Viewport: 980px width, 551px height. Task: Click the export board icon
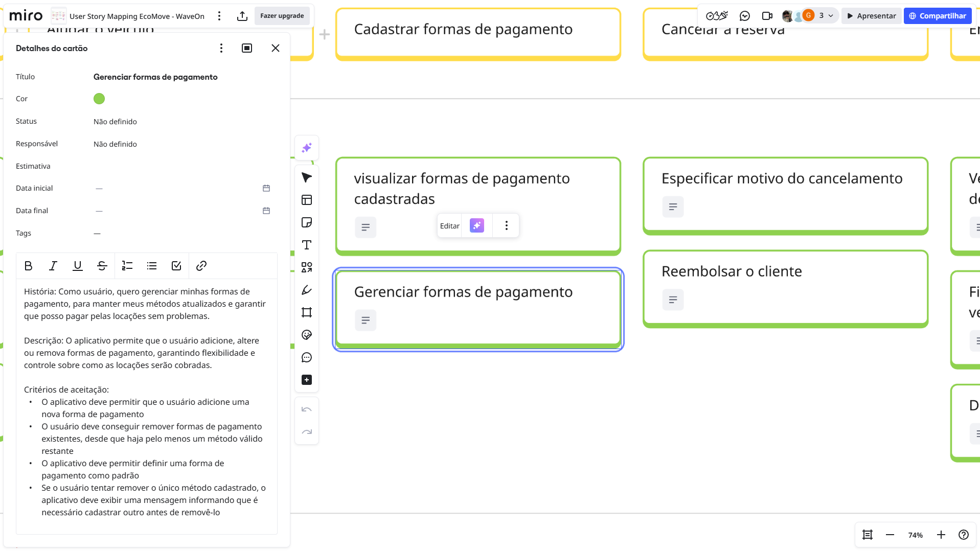pos(242,16)
